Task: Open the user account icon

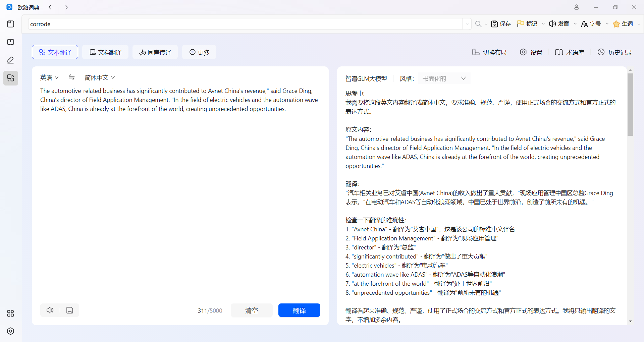Action: 576,7
